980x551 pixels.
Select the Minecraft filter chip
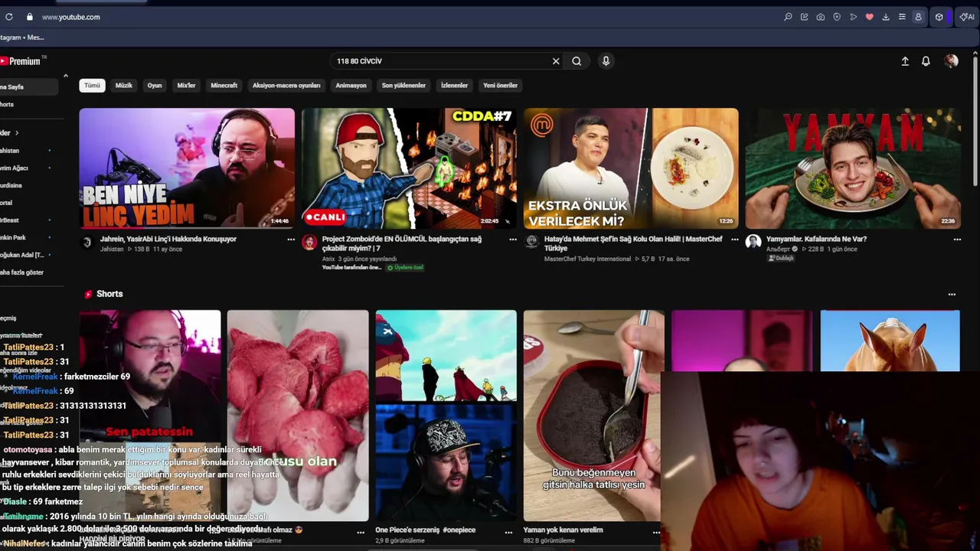224,86
